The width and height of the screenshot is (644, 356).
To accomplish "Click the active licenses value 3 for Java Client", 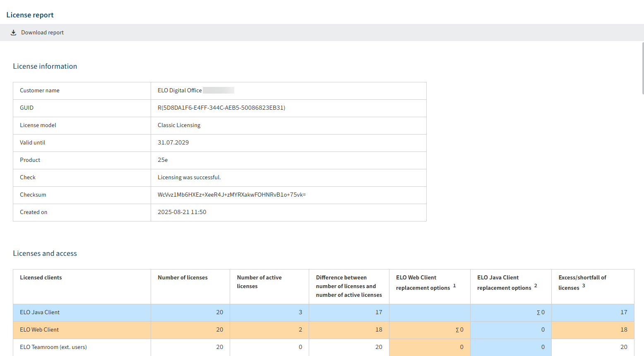I will click(300, 313).
